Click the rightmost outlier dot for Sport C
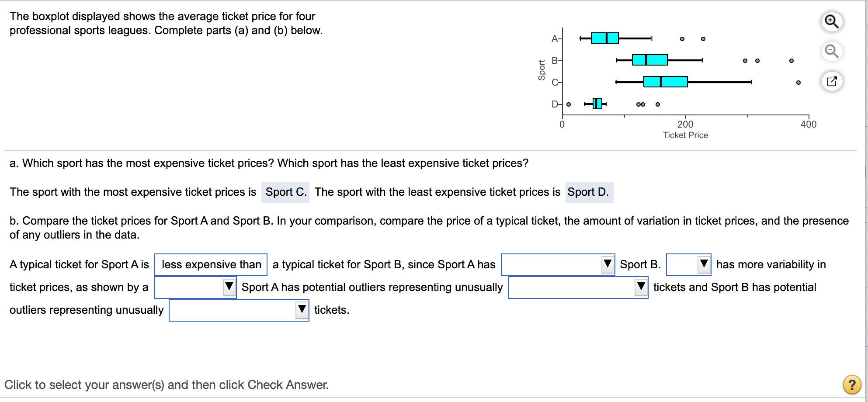 [799, 83]
